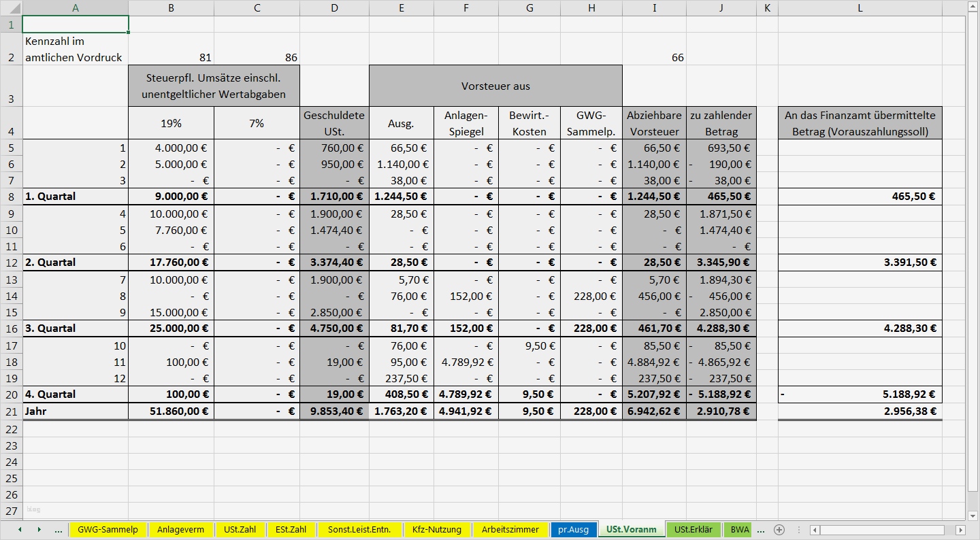Screen dimensions: 980x540
Task: Select column L header
Action: (x=860, y=8)
